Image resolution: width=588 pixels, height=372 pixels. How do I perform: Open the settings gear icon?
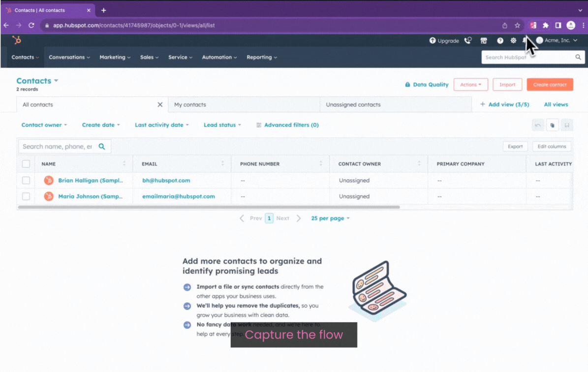point(513,40)
